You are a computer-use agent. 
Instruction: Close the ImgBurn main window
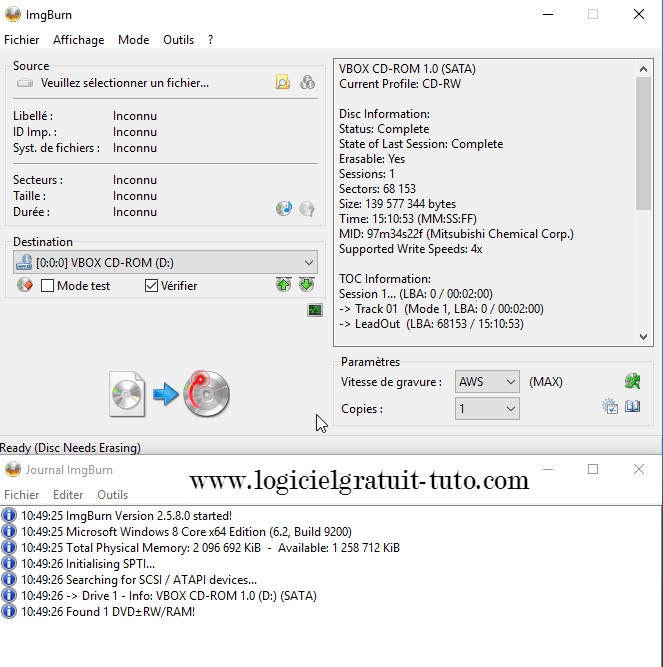pos(639,14)
